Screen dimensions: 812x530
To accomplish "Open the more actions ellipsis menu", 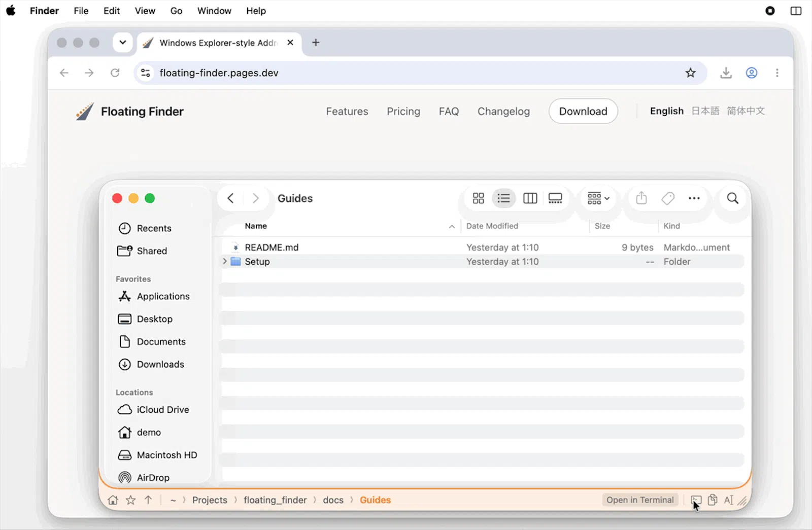I will (694, 198).
